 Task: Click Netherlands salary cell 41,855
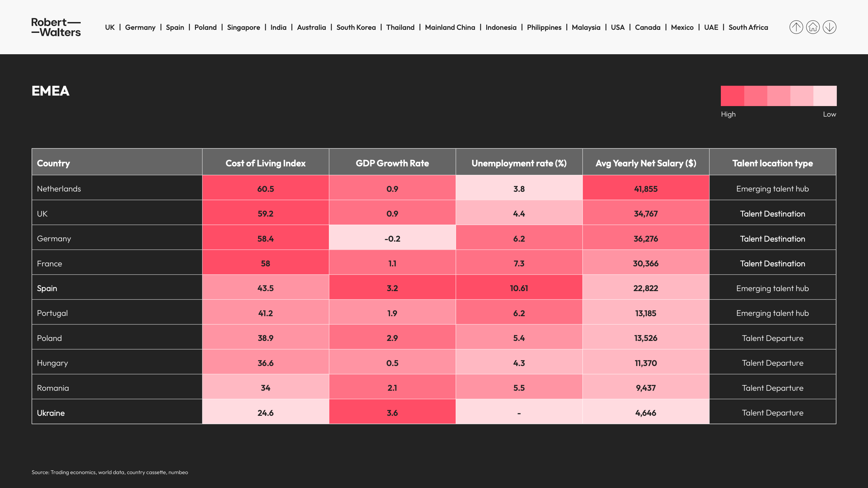pos(646,189)
